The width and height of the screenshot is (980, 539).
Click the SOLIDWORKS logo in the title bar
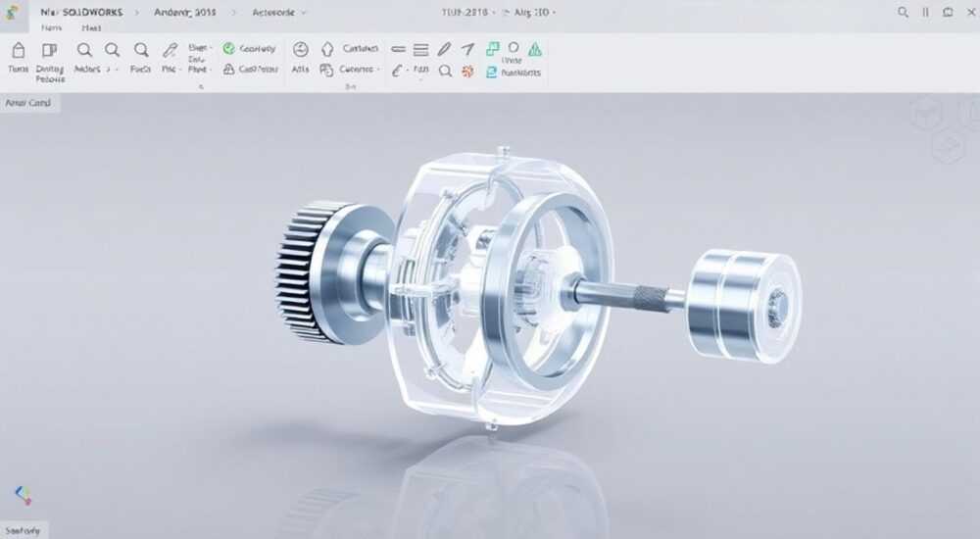[x=12, y=13]
